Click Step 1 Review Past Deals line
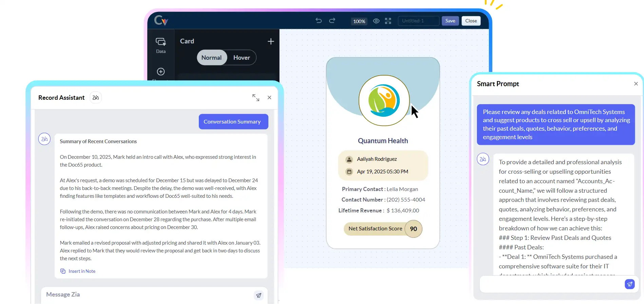644x304 pixels. [555, 238]
